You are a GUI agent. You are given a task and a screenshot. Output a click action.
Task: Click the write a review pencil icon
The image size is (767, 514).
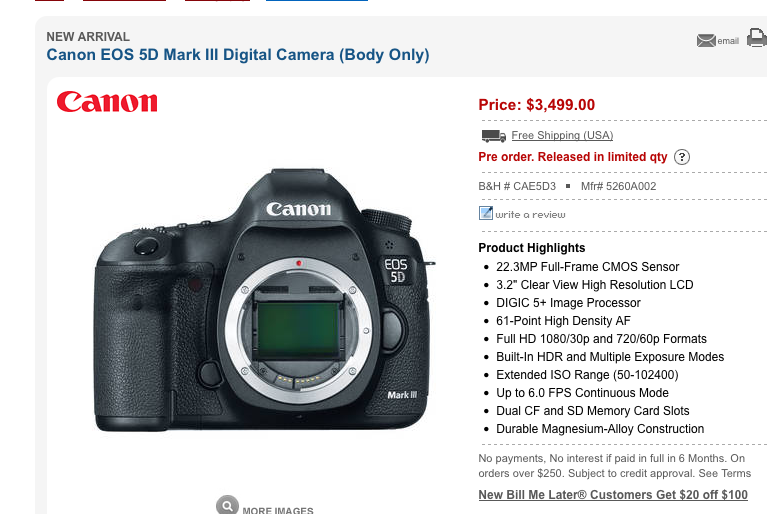486,213
